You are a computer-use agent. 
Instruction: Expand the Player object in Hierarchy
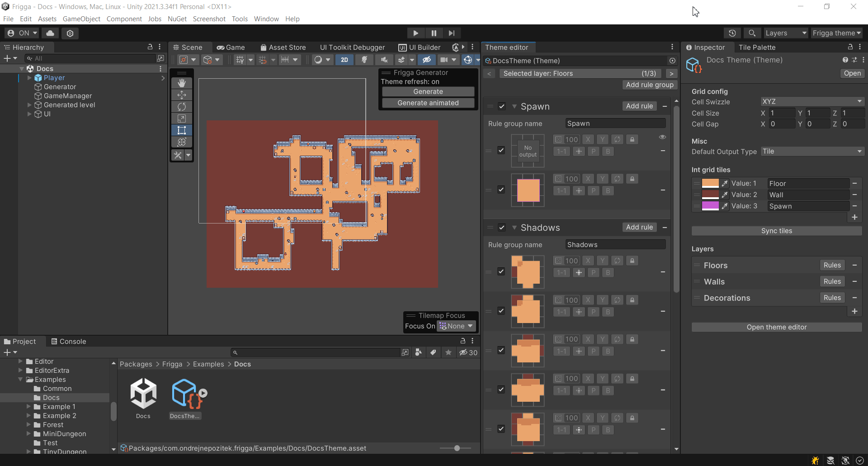29,78
